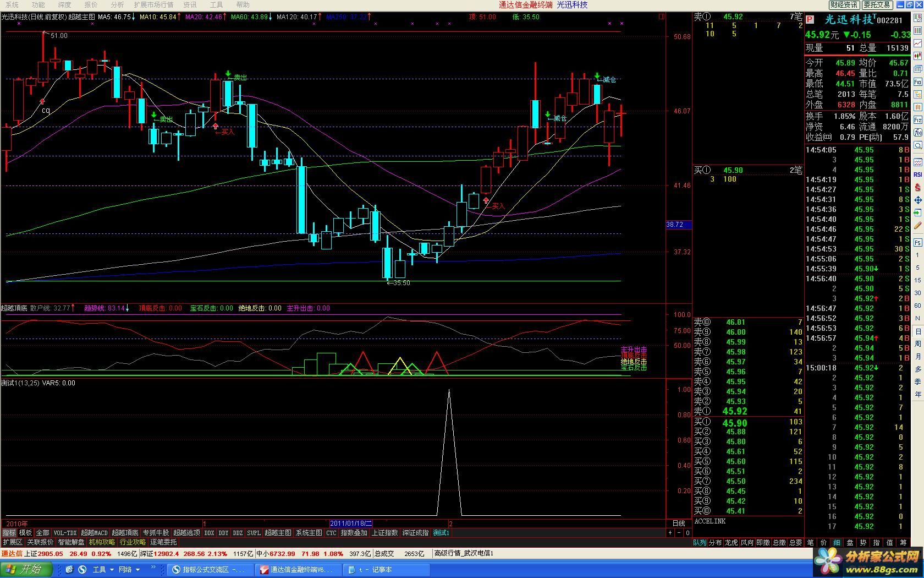
Task: Switch to the 队列 tab
Action: [700, 542]
